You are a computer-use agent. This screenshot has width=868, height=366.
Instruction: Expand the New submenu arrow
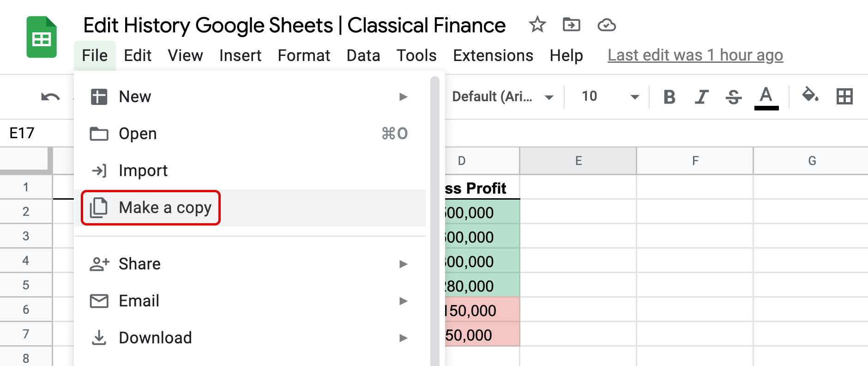404,97
